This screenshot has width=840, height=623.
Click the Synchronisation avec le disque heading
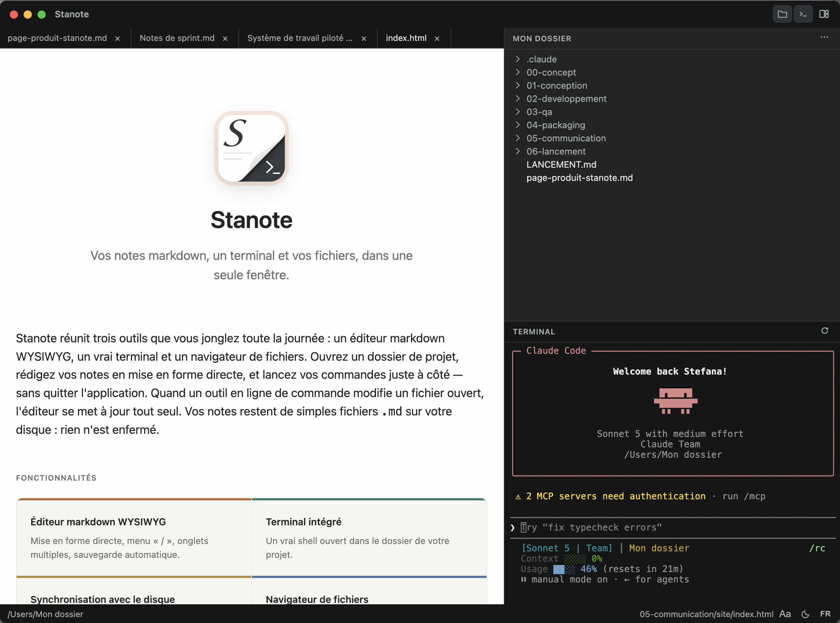pyautogui.click(x=103, y=599)
